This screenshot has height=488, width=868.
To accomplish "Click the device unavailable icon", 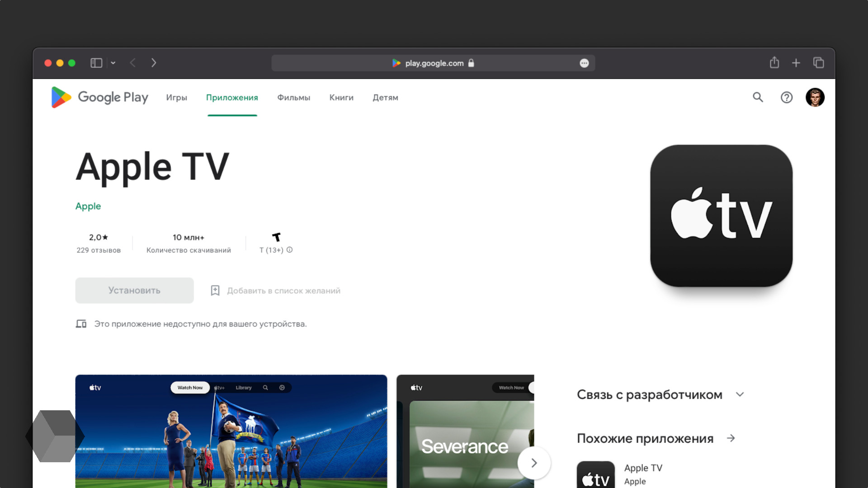I will pos(81,324).
